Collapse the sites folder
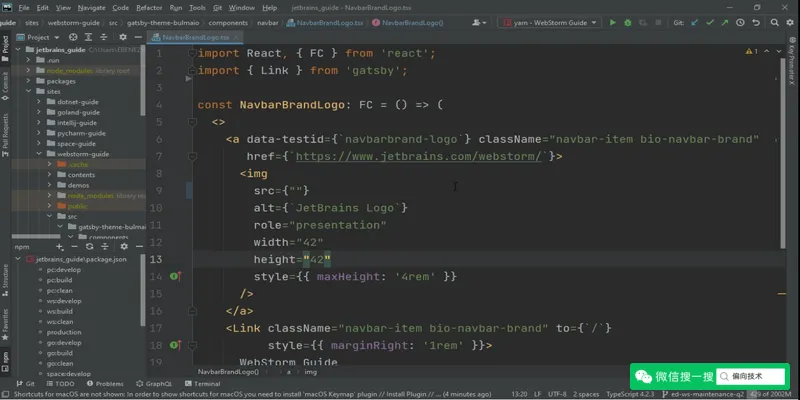The image size is (800, 400). pyautogui.click(x=29, y=91)
